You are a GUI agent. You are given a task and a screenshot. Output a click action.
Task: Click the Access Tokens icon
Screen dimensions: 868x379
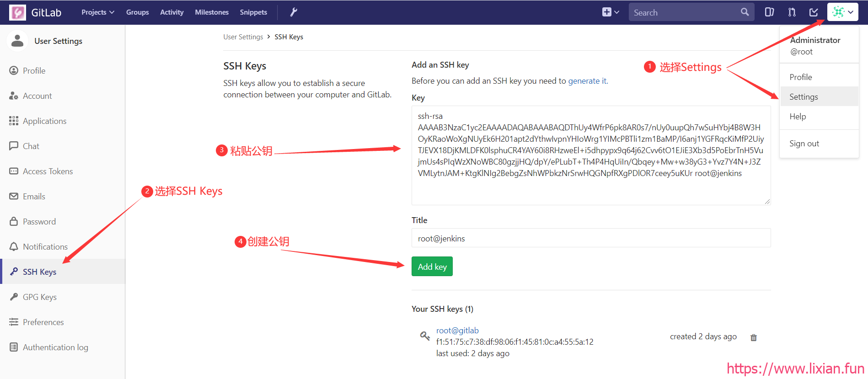[14, 171]
